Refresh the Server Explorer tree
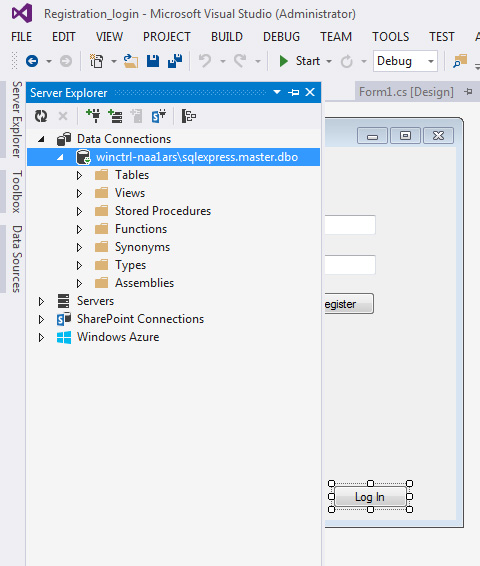Viewport: 480px width, 566px height. click(x=41, y=116)
